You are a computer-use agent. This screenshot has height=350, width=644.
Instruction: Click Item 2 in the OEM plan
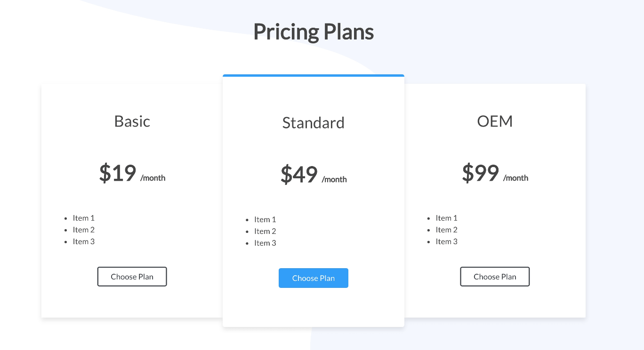(x=446, y=230)
